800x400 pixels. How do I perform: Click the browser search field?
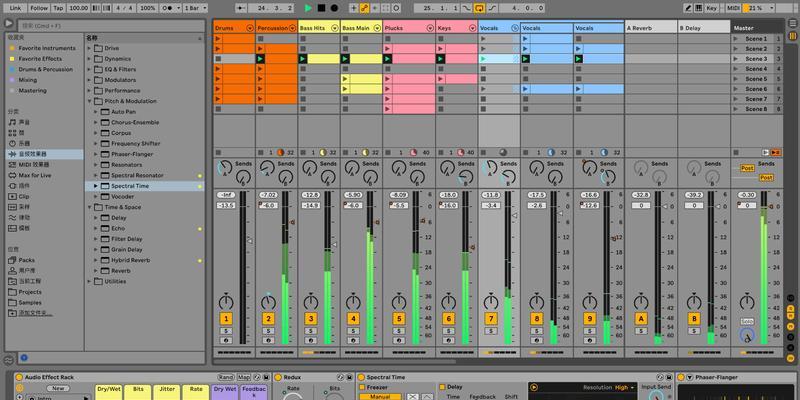(111, 26)
